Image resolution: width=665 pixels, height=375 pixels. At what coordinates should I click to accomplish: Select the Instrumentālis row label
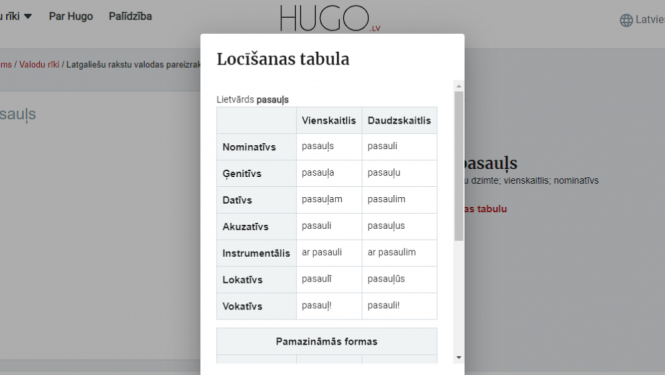pos(256,253)
